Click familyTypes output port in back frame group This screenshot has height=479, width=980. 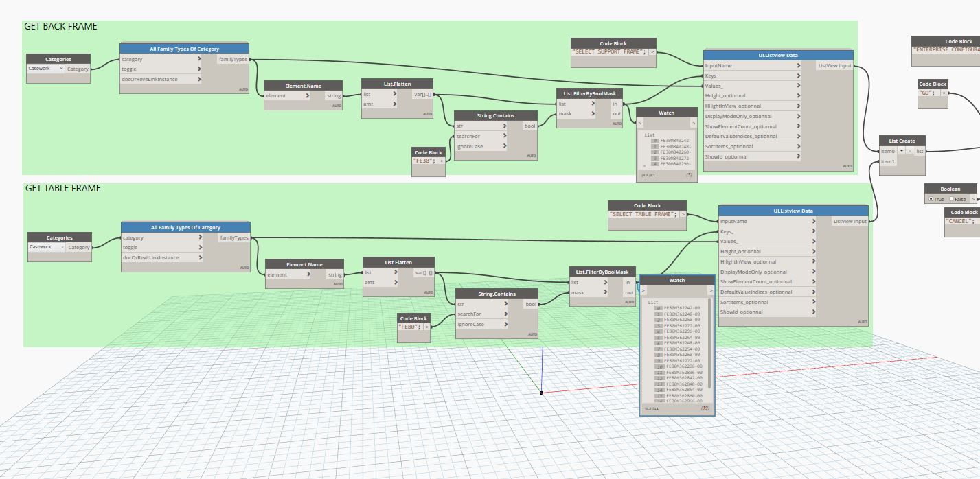pos(233,59)
